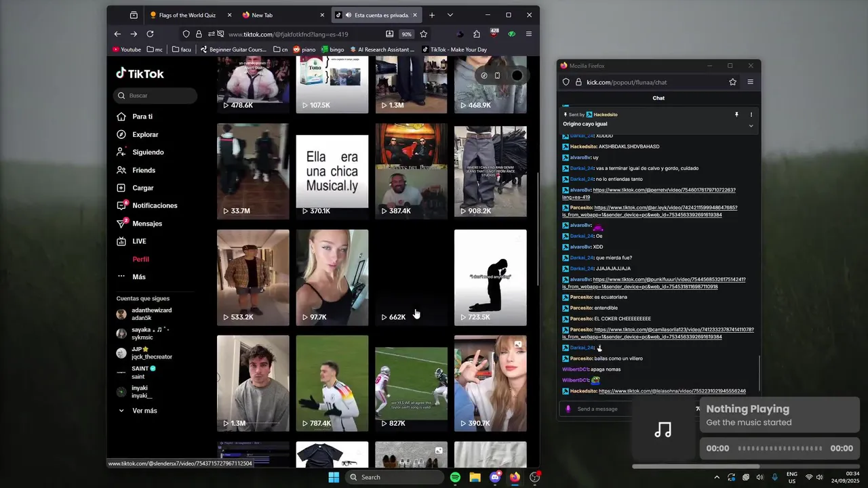The width and height of the screenshot is (868, 488).
Task: Click the install page icon in address bar
Action: [x=389, y=34]
